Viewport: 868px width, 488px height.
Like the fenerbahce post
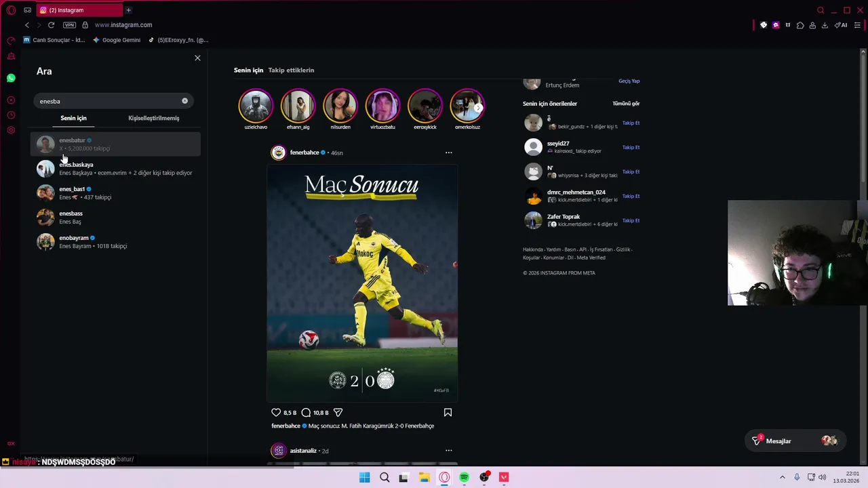tap(276, 412)
